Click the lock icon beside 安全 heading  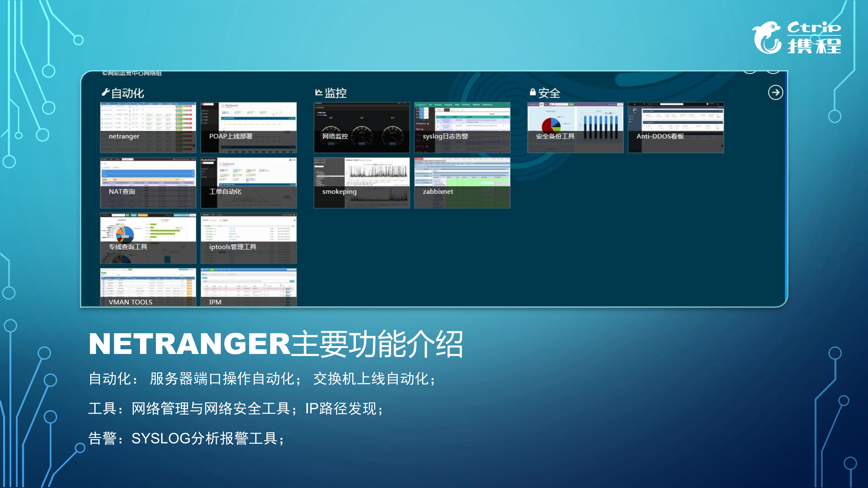[x=533, y=92]
